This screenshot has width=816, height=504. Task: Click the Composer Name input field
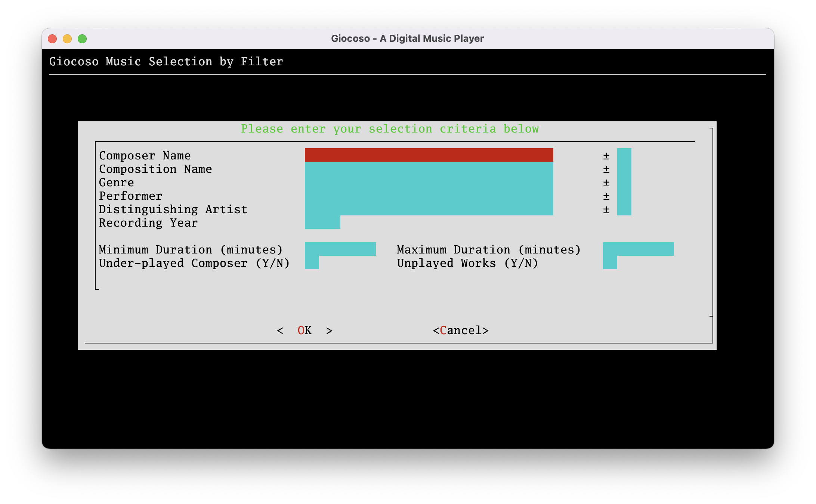click(429, 155)
